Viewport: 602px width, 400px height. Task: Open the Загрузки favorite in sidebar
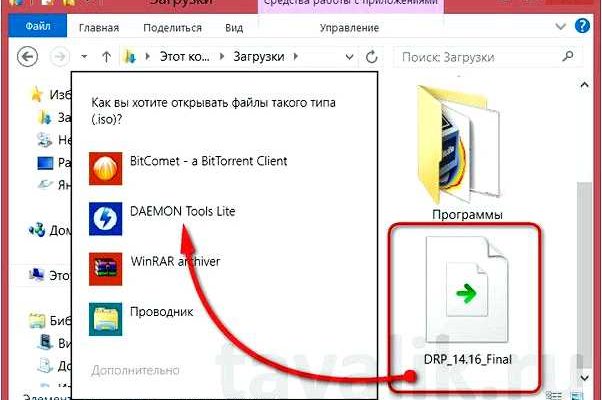[55, 117]
